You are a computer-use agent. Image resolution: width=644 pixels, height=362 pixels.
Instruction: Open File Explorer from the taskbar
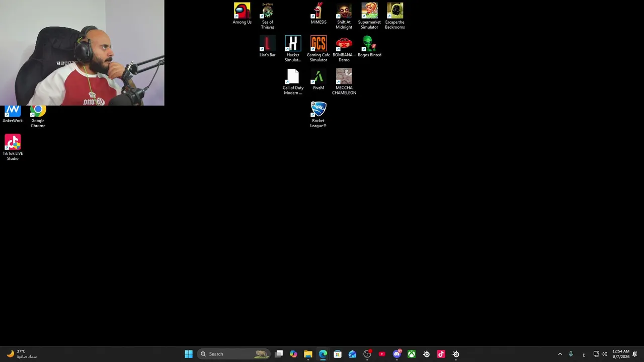(308, 354)
